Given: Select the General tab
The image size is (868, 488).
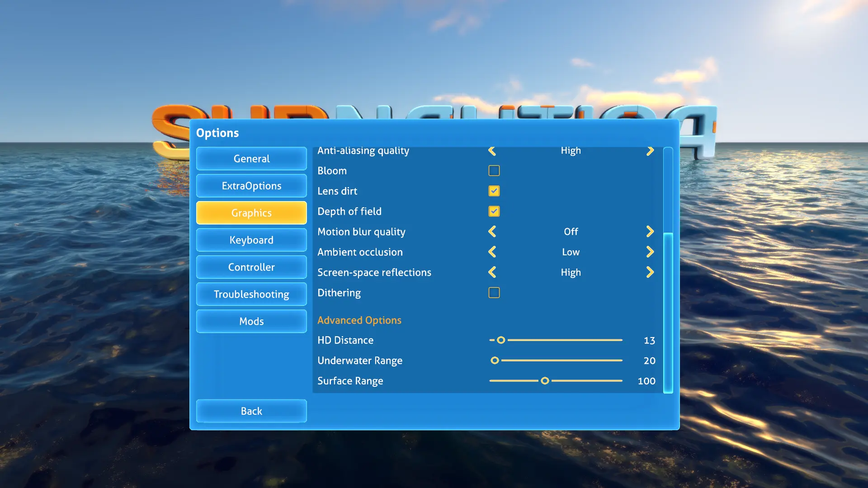Looking at the screenshot, I should coord(251,158).
